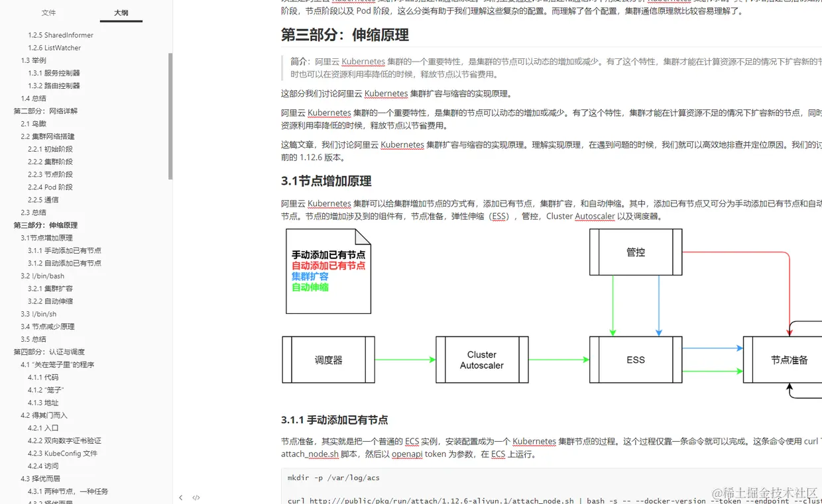Open outline item 2.2.2 集群阶段
Viewport: 822px width, 504px height.
50,162
